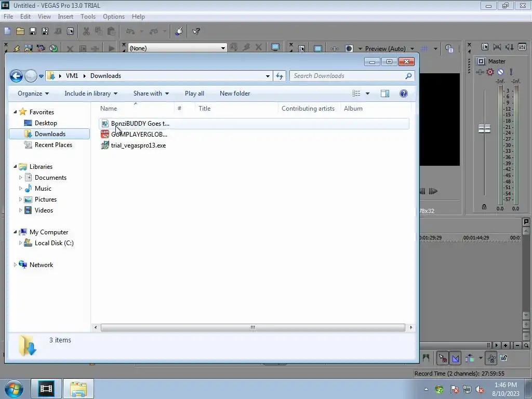Click the preview overlays grid icon in VEGAS

(424, 48)
